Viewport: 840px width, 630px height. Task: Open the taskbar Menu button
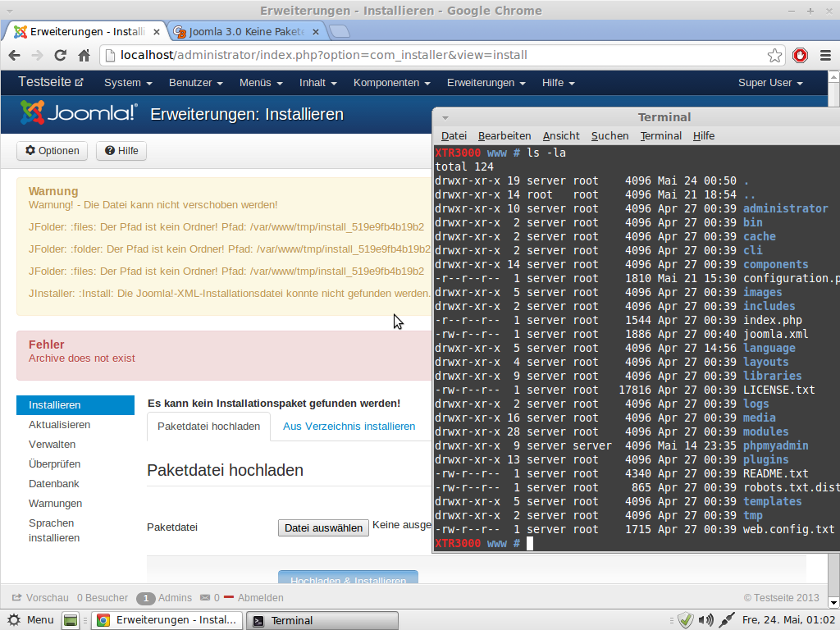click(31, 620)
